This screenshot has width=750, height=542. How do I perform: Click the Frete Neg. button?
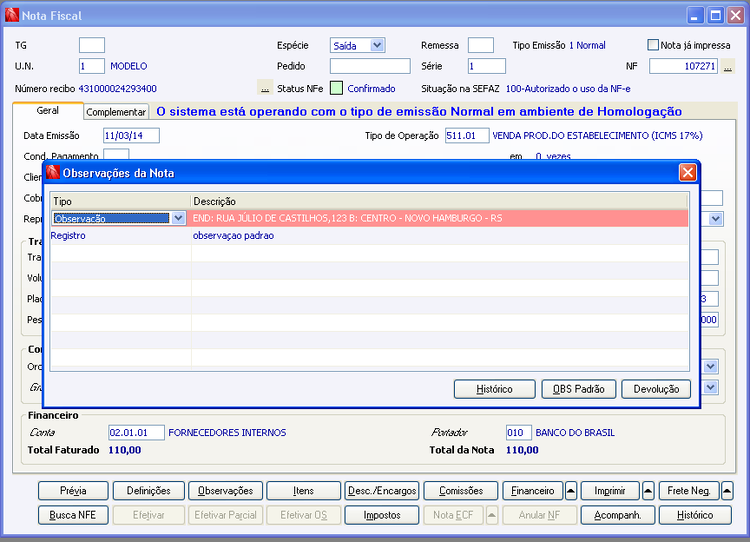[x=689, y=491]
